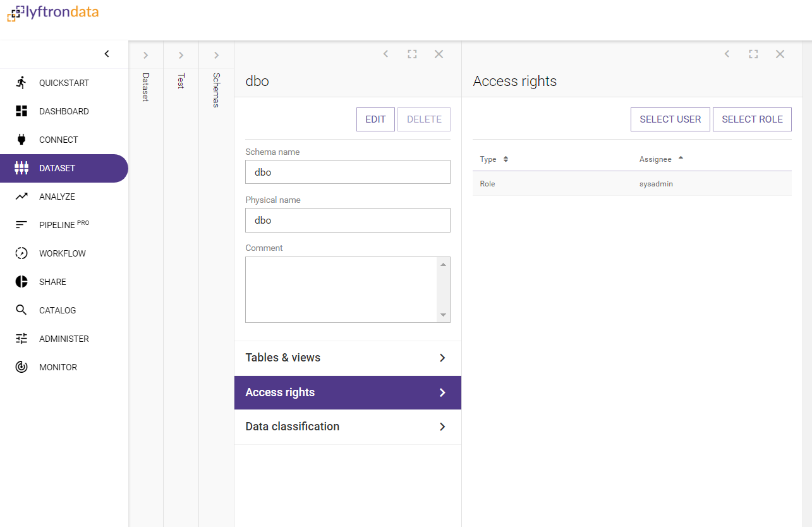The image size is (812, 527).
Task: Click the Dashboard grid icon
Action: point(21,111)
